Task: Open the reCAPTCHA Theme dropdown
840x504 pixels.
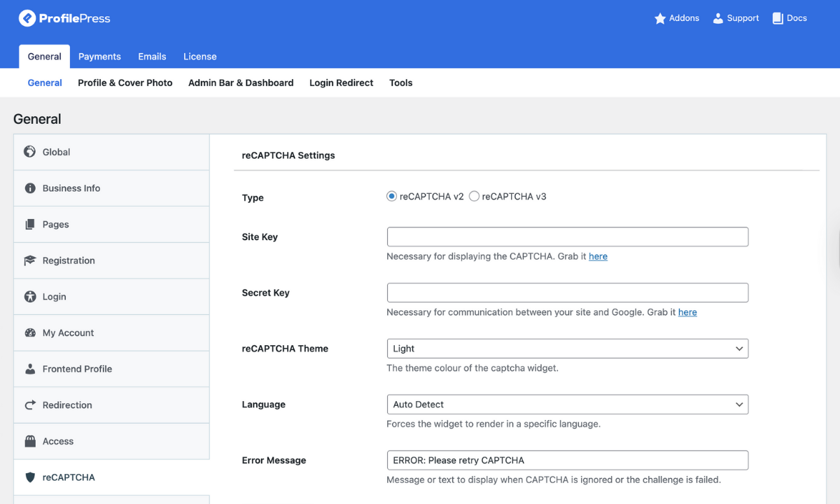Action: (567, 349)
